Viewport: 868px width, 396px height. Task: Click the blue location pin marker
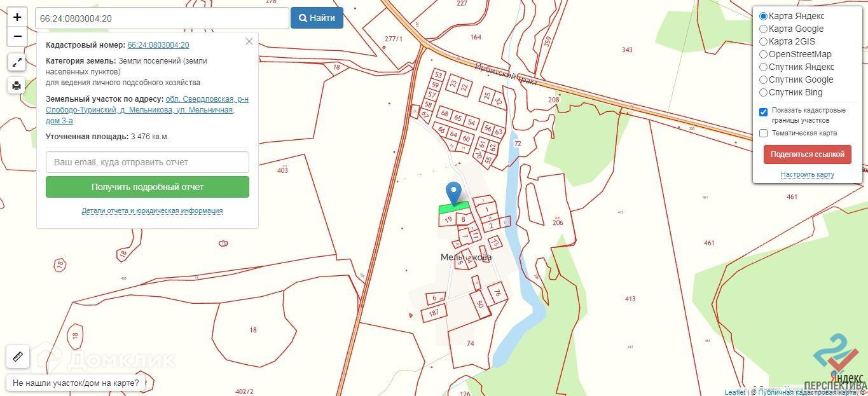pos(453,193)
